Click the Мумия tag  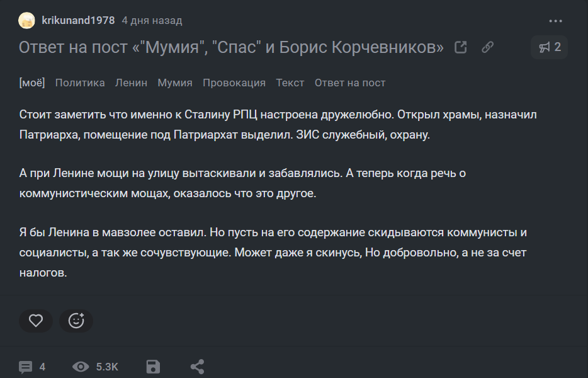click(x=175, y=83)
